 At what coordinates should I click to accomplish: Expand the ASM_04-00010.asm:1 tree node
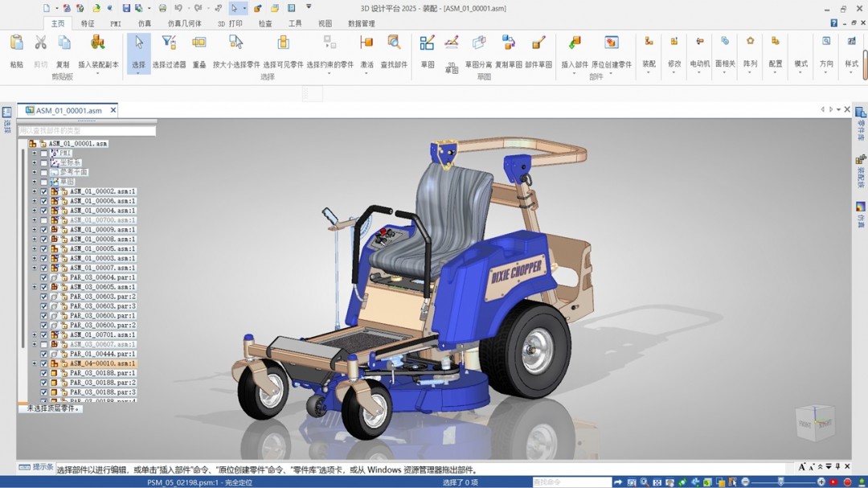coord(34,363)
